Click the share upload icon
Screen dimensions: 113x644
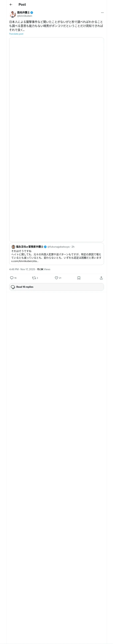101,278
